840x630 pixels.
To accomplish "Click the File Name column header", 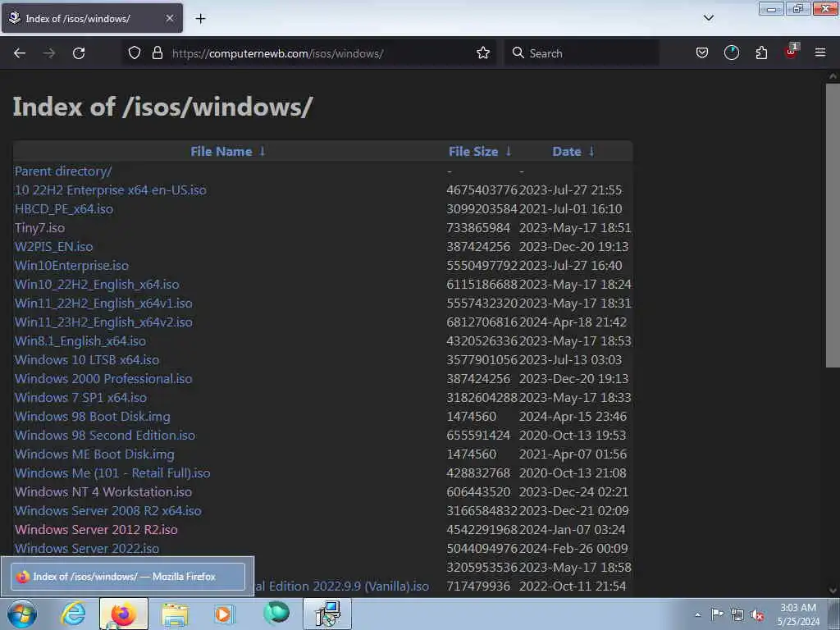I will pyautogui.click(x=221, y=152).
